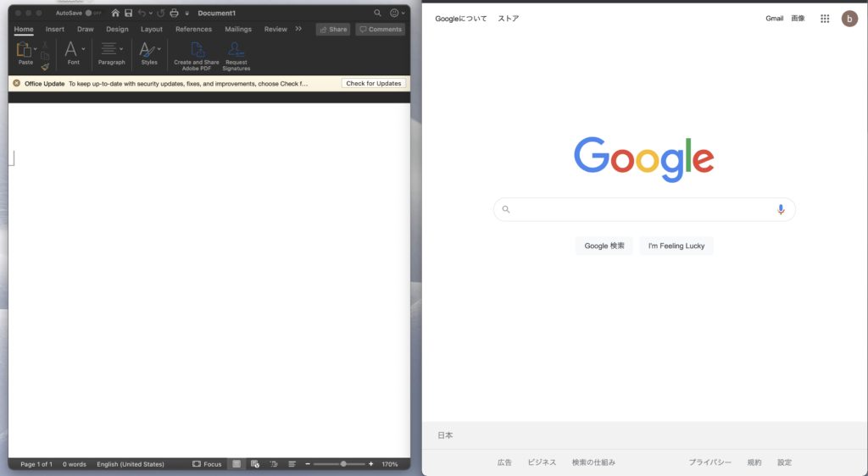Open the References ribbon tab

(194, 30)
